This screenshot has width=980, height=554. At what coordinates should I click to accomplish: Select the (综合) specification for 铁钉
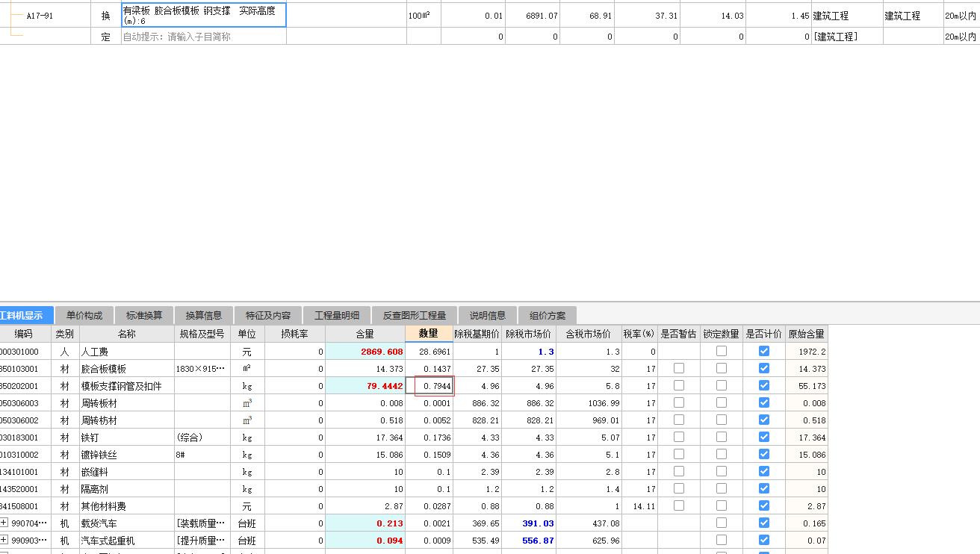pos(202,437)
